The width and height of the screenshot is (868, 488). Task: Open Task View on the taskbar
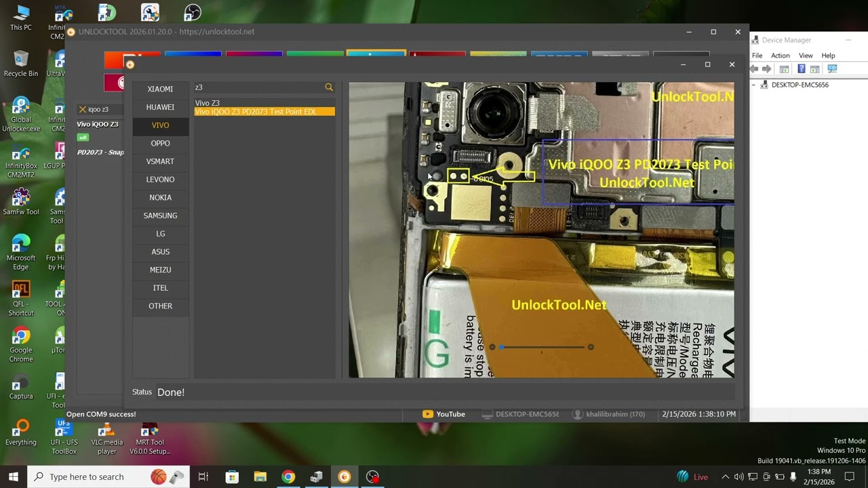tap(203, 476)
